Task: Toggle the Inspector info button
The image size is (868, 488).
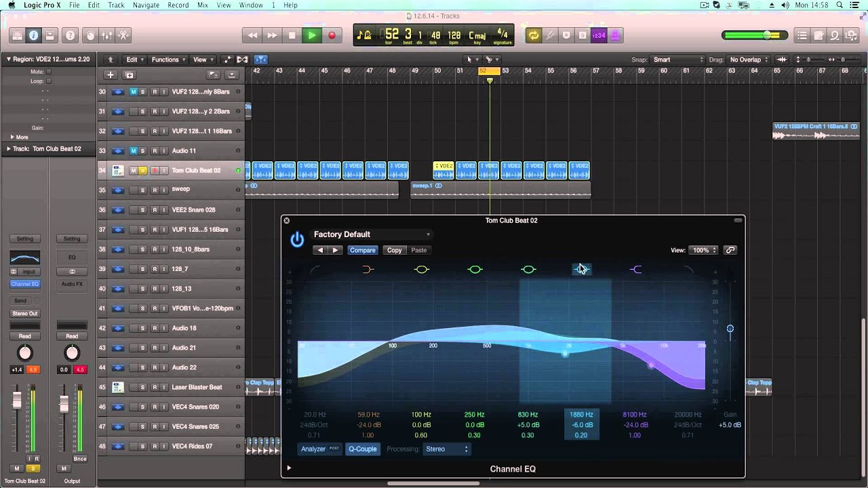Action: tap(33, 35)
